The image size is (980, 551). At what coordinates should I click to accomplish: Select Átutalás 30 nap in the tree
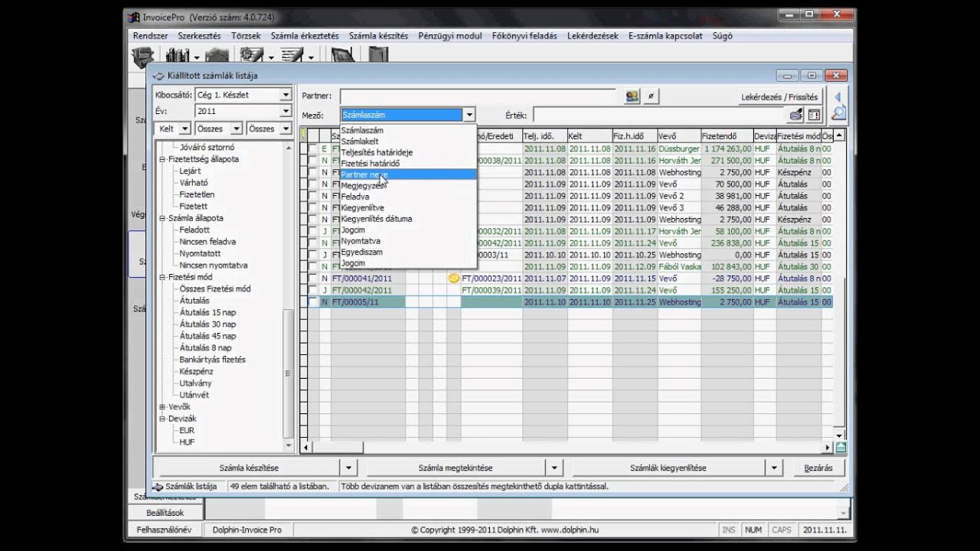pyautogui.click(x=207, y=324)
